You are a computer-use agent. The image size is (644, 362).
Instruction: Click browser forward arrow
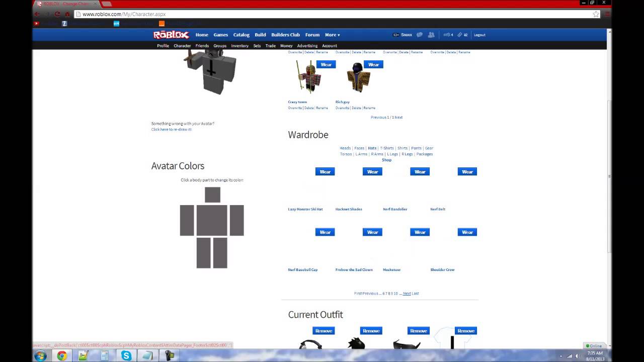47,14
